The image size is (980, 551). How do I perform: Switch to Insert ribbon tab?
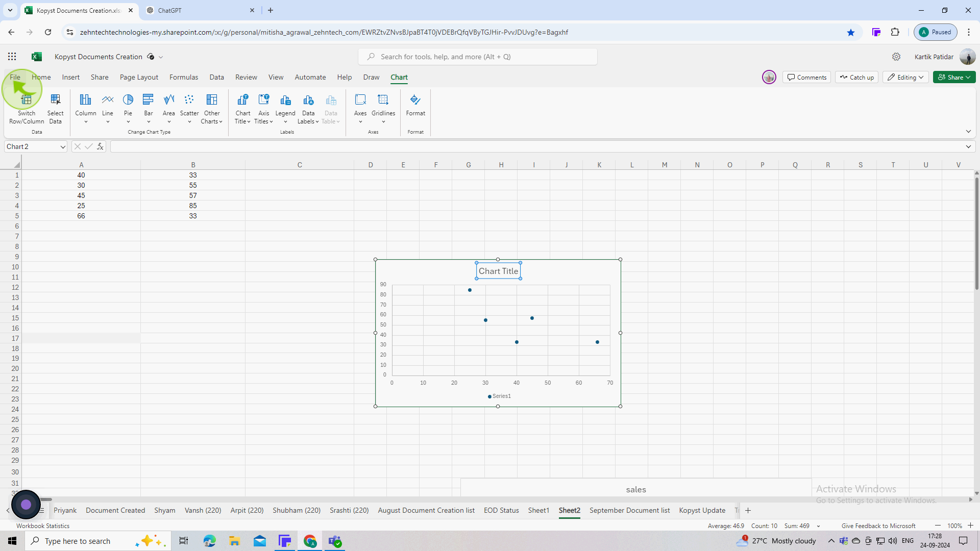click(71, 77)
